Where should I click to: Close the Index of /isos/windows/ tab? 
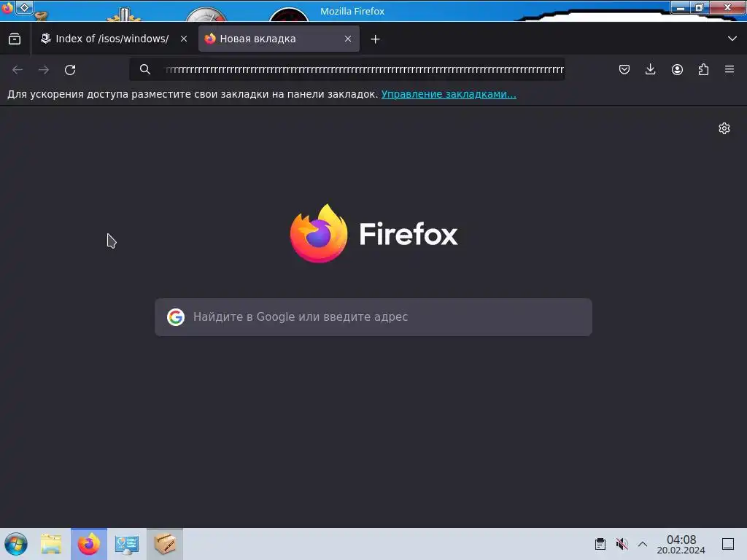184,39
